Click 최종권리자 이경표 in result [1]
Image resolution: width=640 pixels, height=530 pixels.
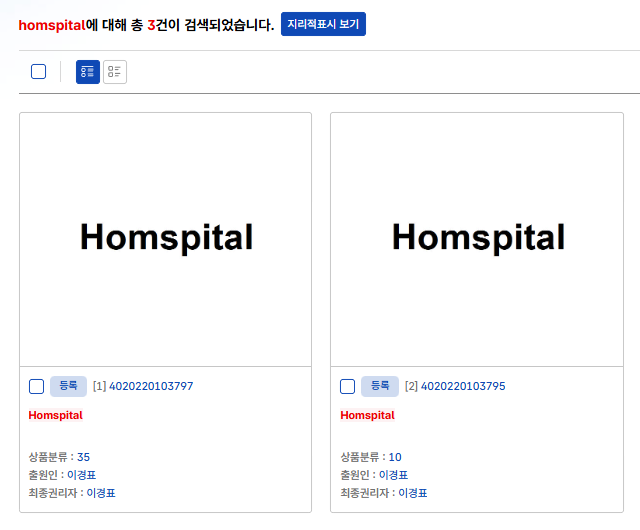click(102, 493)
